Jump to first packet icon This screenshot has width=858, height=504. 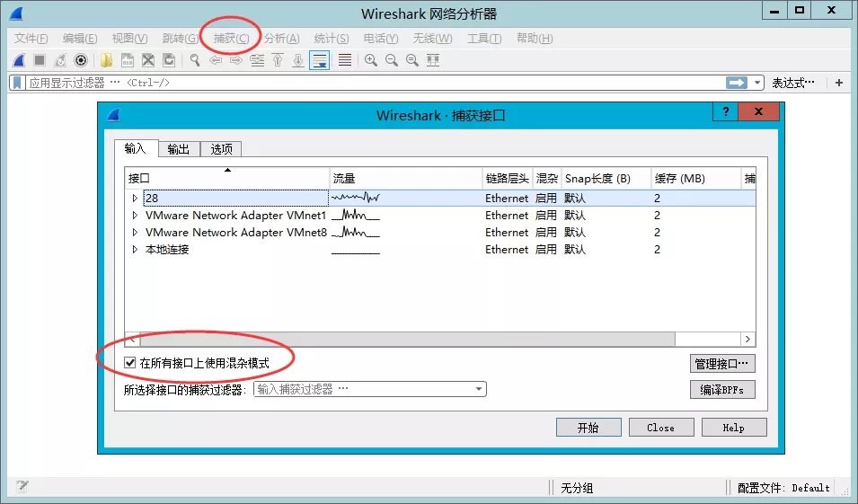pos(278,60)
